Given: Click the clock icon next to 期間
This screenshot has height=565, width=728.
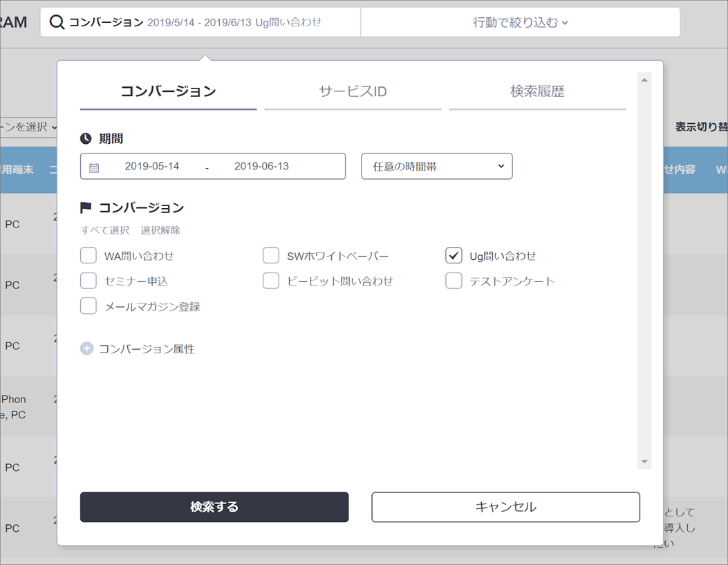Looking at the screenshot, I should click(86, 139).
